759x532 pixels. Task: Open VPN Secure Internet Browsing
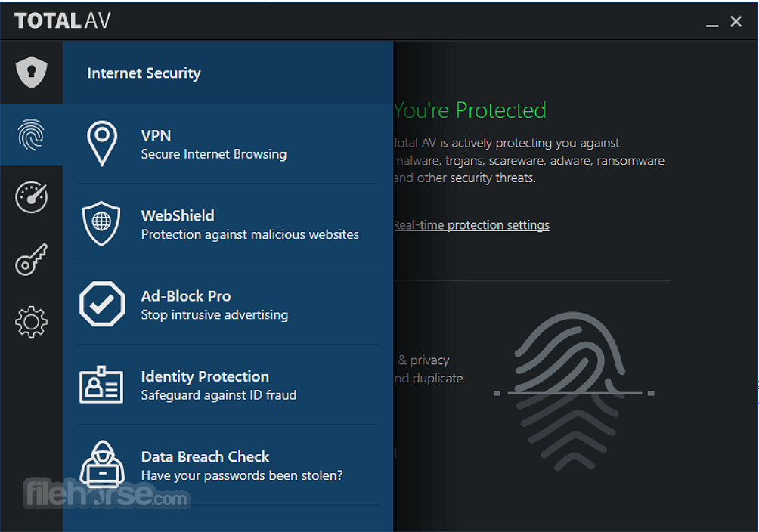pyautogui.click(x=228, y=144)
